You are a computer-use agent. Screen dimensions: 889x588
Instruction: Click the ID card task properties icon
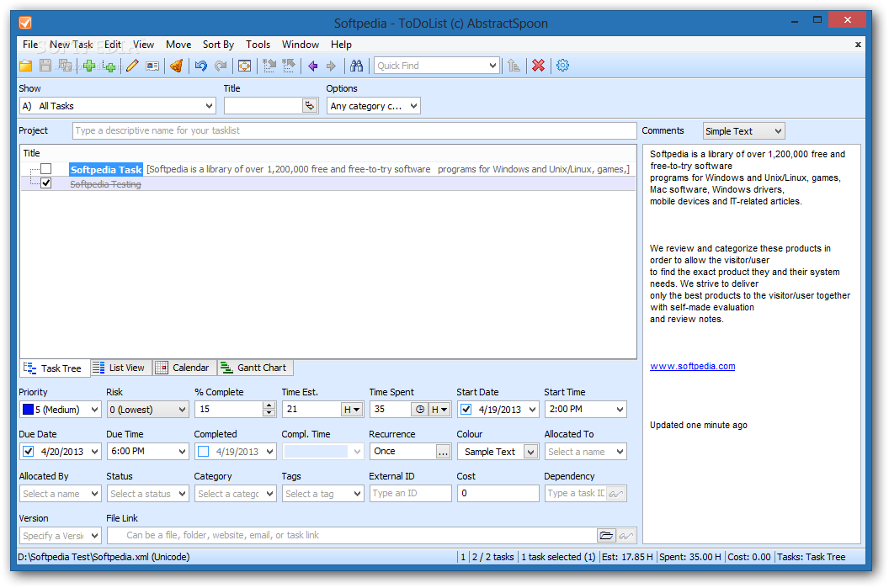coord(152,66)
